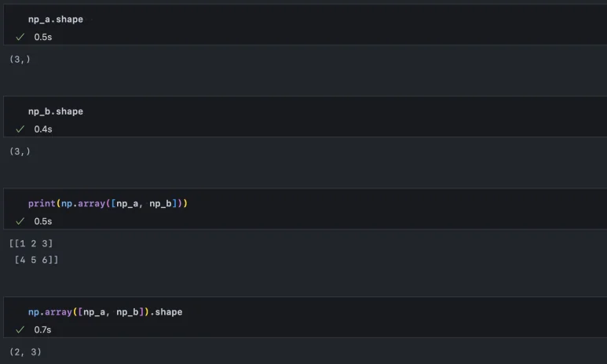Click the [4 5 6]] output row
Screen dimensions: 607x364
36,259
